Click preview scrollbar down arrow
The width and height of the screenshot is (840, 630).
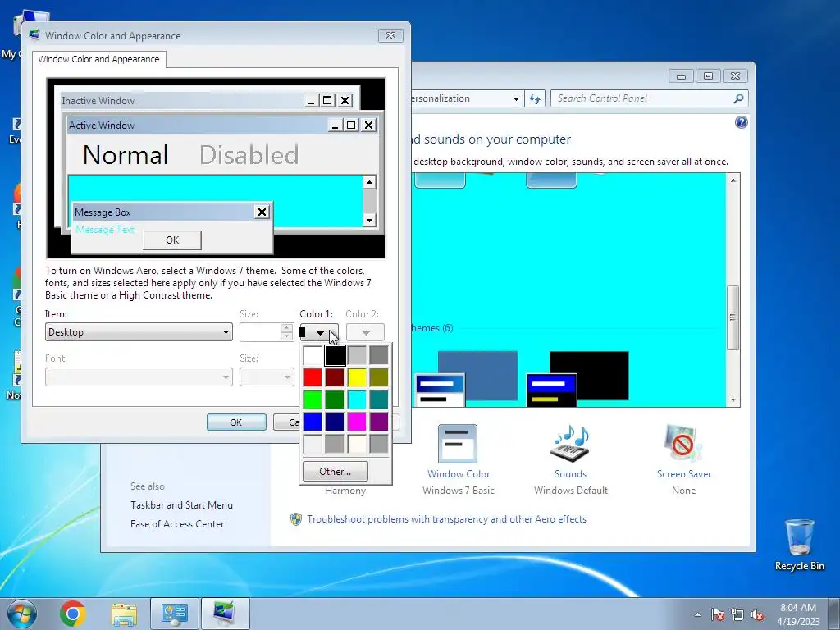[369, 220]
